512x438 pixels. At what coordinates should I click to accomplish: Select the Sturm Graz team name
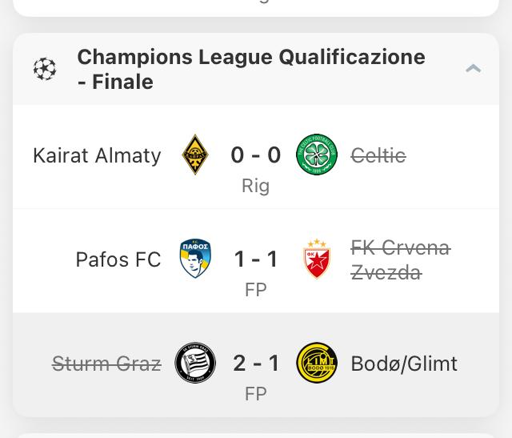(x=107, y=363)
